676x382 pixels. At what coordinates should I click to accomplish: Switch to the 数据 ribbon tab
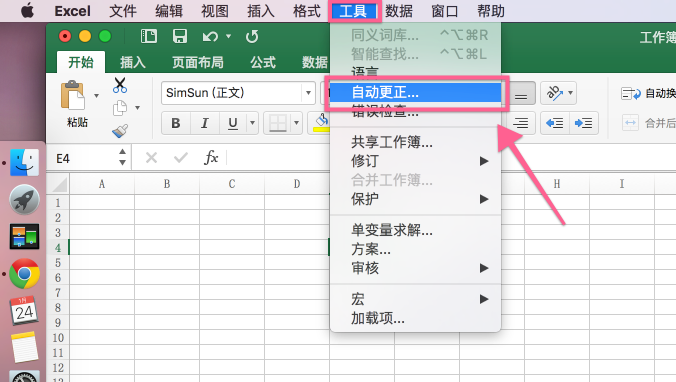coord(315,63)
